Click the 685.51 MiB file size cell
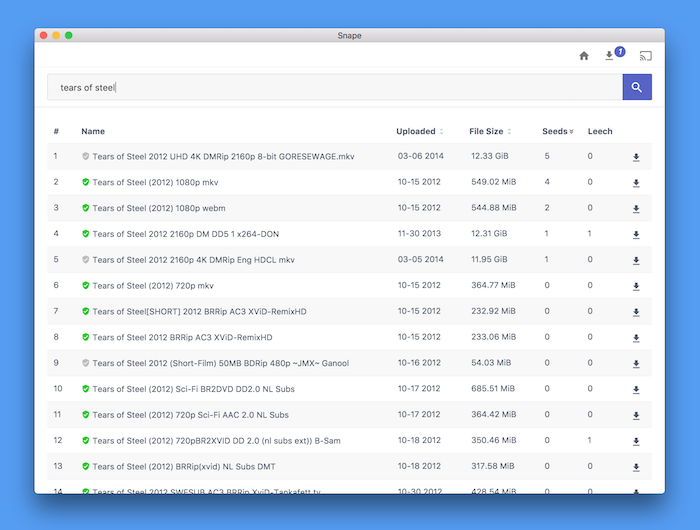The image size is (700, 530). pos(493,388)
